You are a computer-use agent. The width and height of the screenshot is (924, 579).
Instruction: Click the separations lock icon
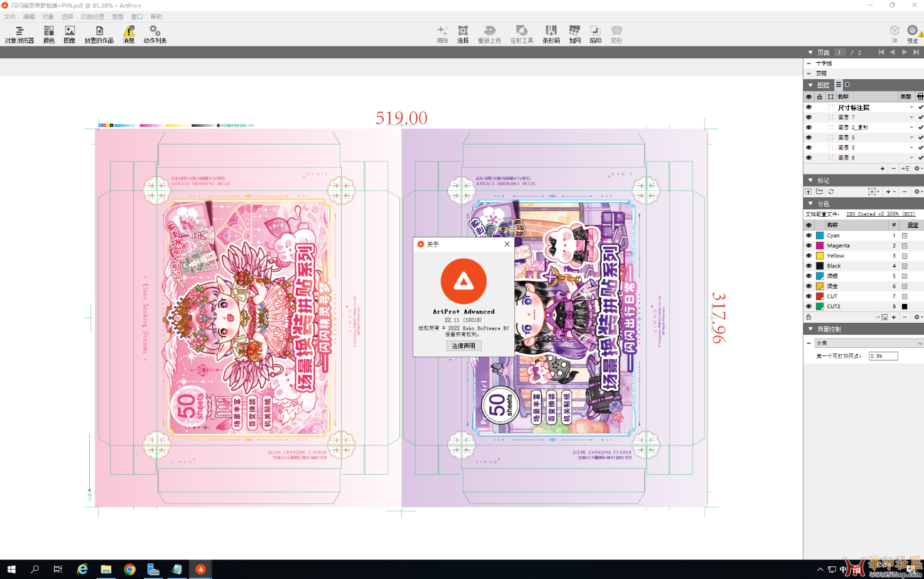[808, 317]
